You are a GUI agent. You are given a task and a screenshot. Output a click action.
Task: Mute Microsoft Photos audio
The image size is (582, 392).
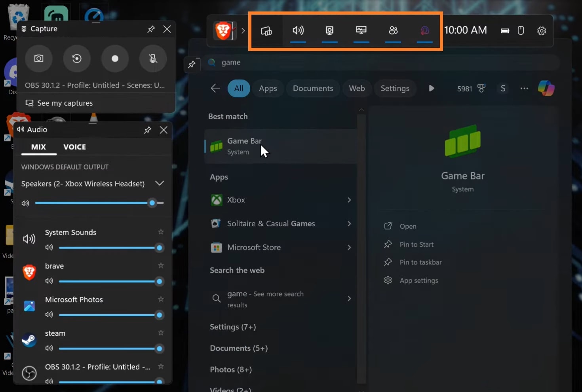pyautogui.click(x=49, y=315)
